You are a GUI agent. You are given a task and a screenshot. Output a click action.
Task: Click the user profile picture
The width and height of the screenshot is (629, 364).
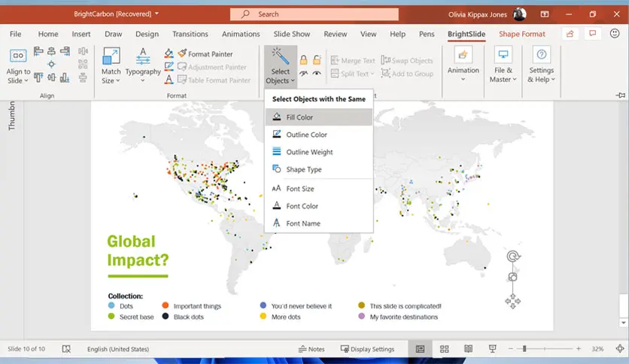pyautogui.click(x=519, y=14)
